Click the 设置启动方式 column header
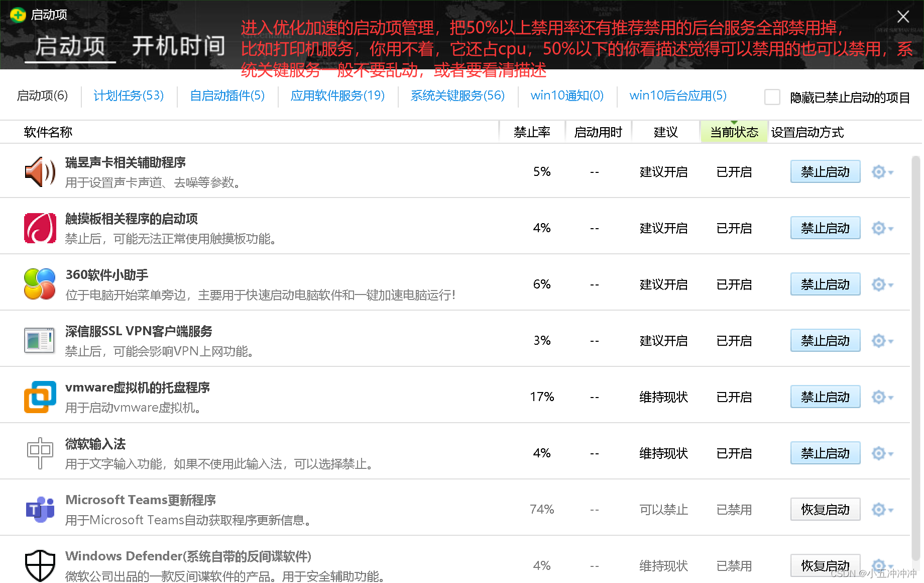This screenshot has height=583, width=924. pos(807,132)
